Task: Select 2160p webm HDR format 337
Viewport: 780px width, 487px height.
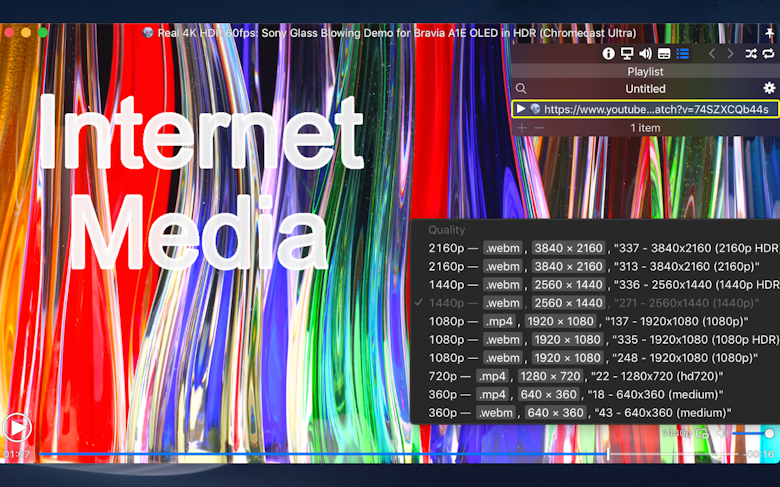Action: click(x=595, y=248)
